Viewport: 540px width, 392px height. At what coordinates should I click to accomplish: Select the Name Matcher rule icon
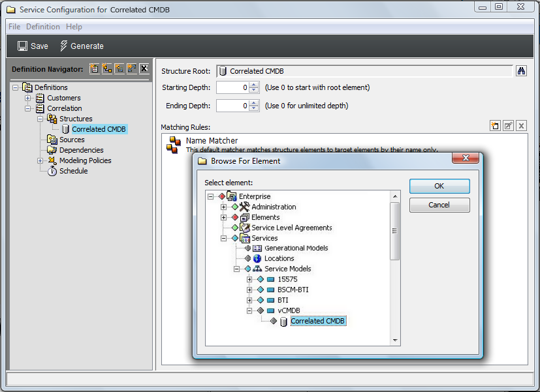pos(174,144)
